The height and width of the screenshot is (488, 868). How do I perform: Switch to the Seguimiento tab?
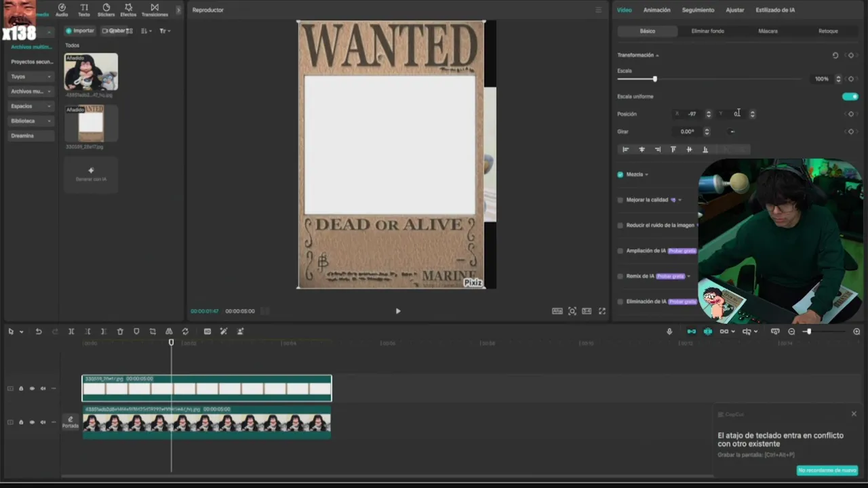pos(698,10)
